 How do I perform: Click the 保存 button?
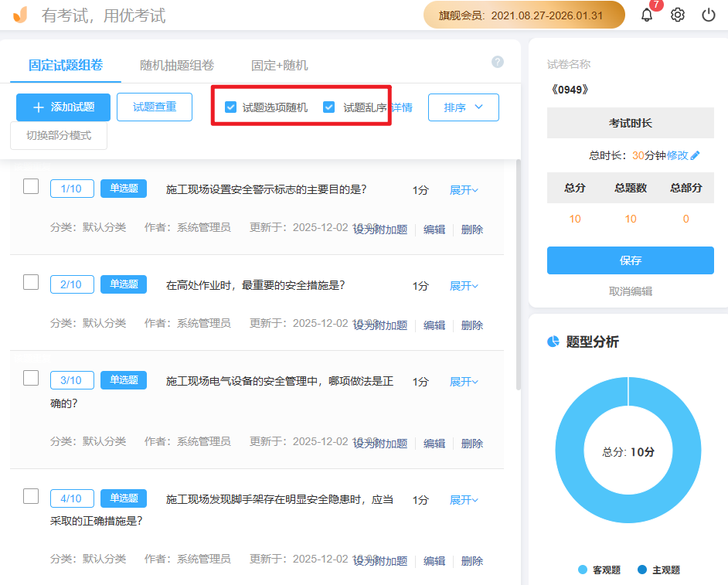(x=630, y=260)
